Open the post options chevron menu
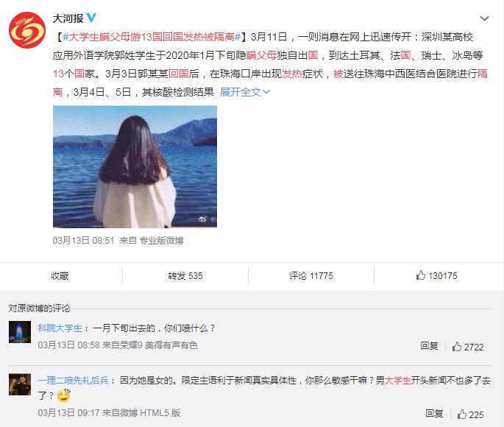 point(484,18)
